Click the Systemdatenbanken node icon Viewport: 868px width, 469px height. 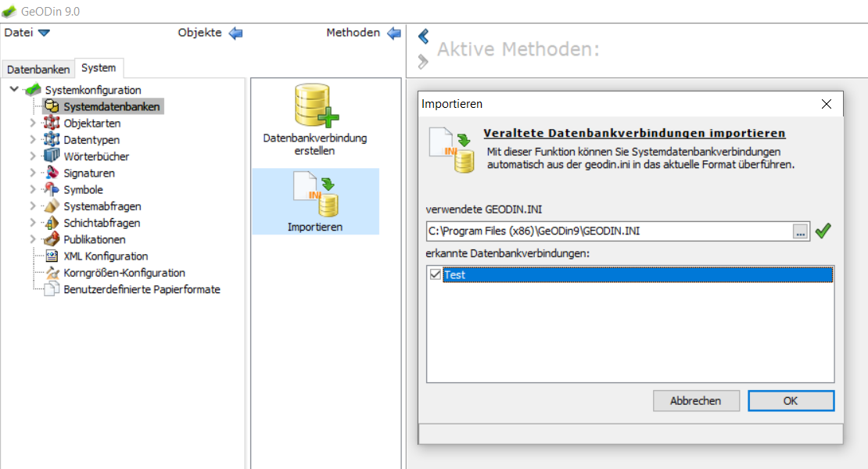click(52, 106)
